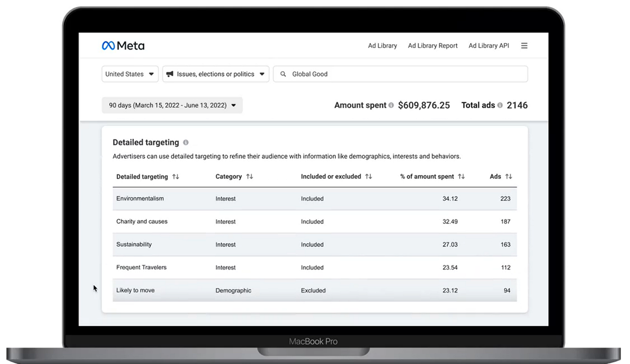Click the 163 ads count

(505, 244)
